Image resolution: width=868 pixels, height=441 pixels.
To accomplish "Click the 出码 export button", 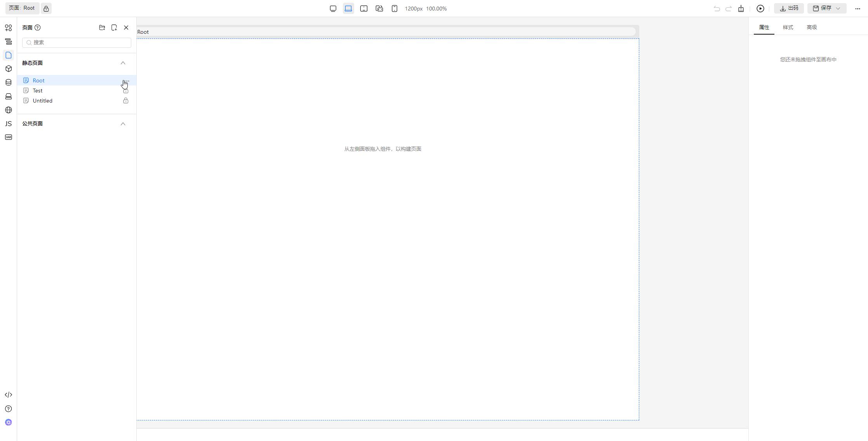I will (789, 8).
